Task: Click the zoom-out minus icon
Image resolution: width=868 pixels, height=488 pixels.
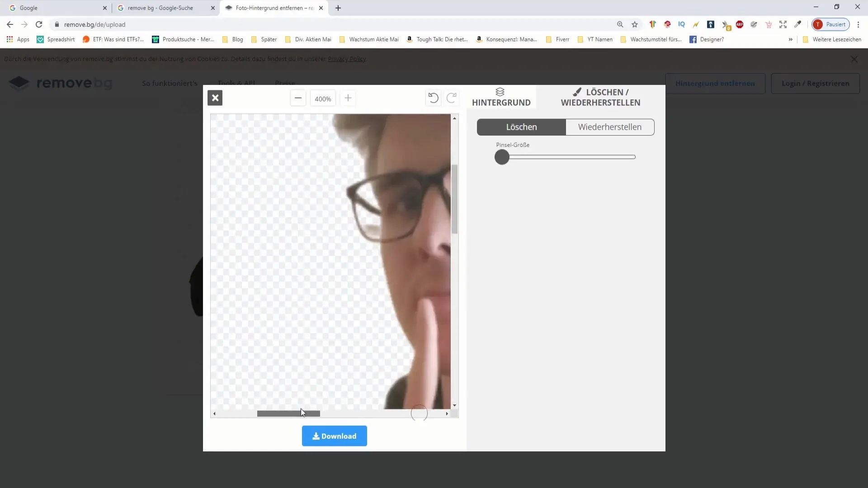Action: point(298,99)
